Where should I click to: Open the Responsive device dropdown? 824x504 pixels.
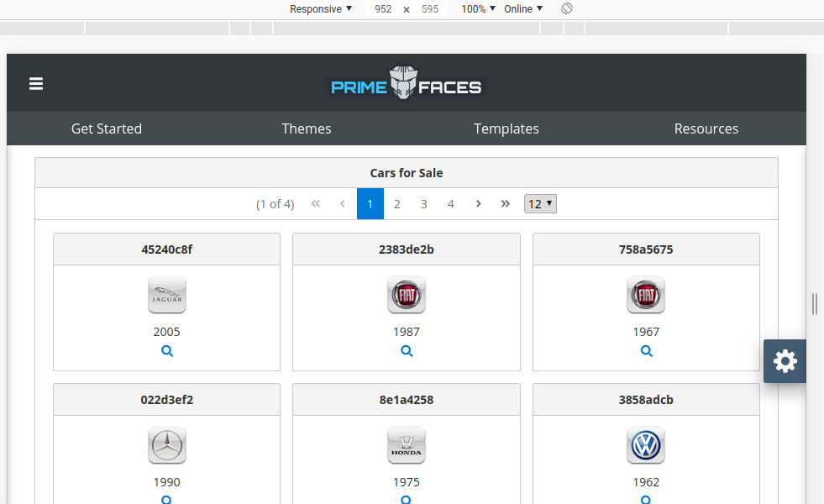click(x=321, y=9)
